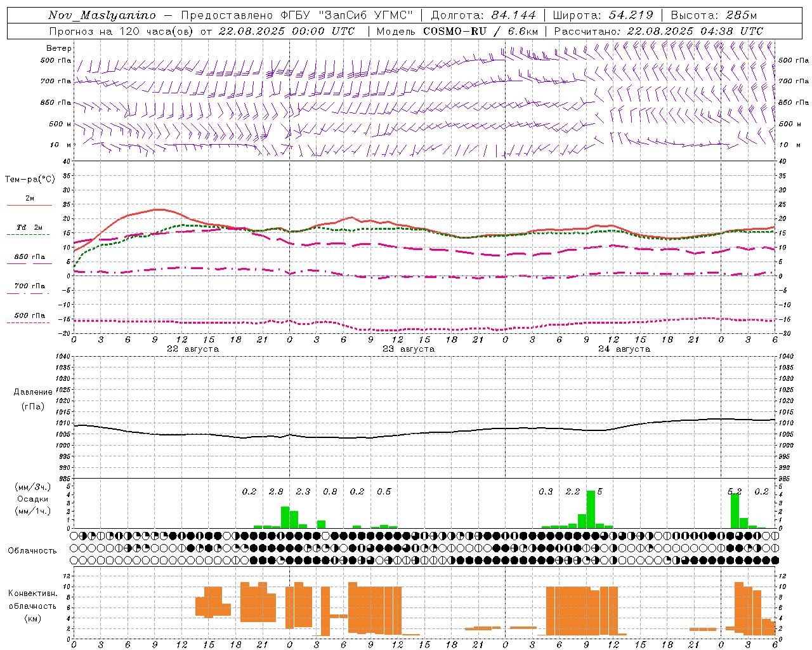The image size is (812, 650).
Task: Click the longitude value 84.144
Action: (x=513, y=15)
